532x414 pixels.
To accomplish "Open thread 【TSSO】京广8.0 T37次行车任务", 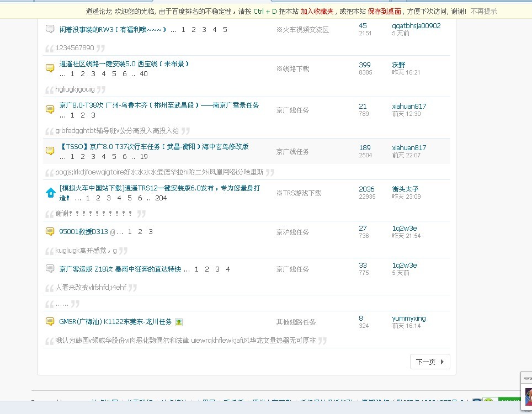I will (154, 147).
